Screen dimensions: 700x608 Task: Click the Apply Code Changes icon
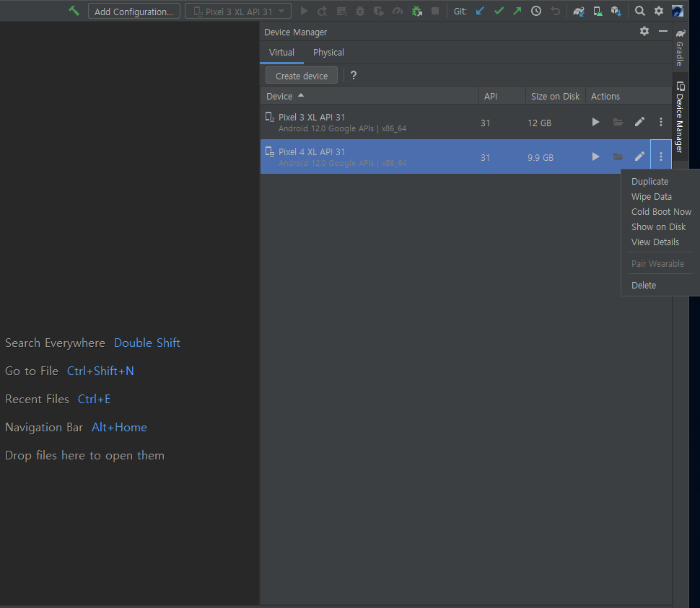pyautogui.click(x=341, y=11)
